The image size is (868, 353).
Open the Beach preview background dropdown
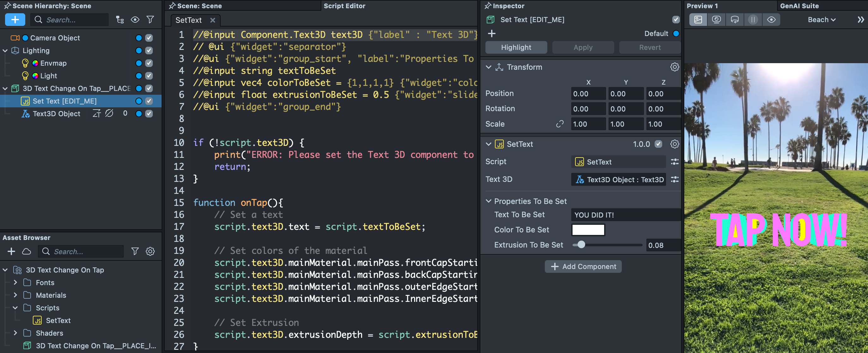(822, 20)
